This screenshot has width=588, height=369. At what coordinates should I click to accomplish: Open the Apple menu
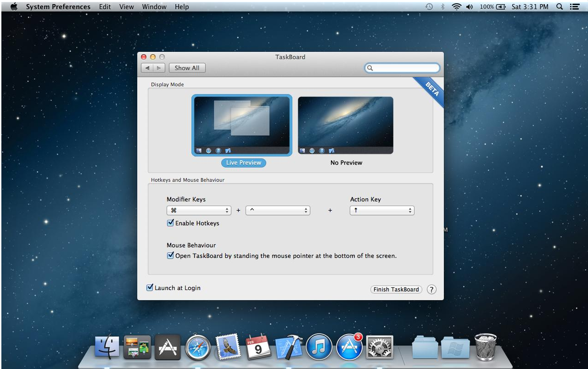(x=14, y=6)
